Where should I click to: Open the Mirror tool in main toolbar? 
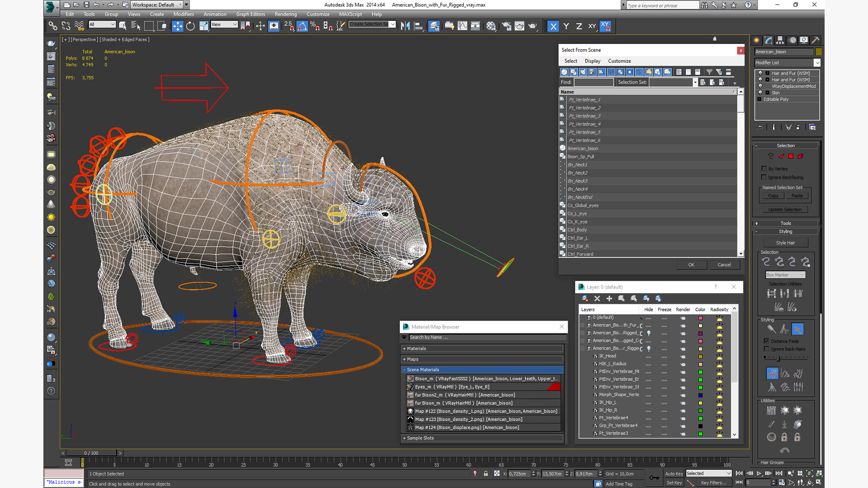tap(406, 26)
